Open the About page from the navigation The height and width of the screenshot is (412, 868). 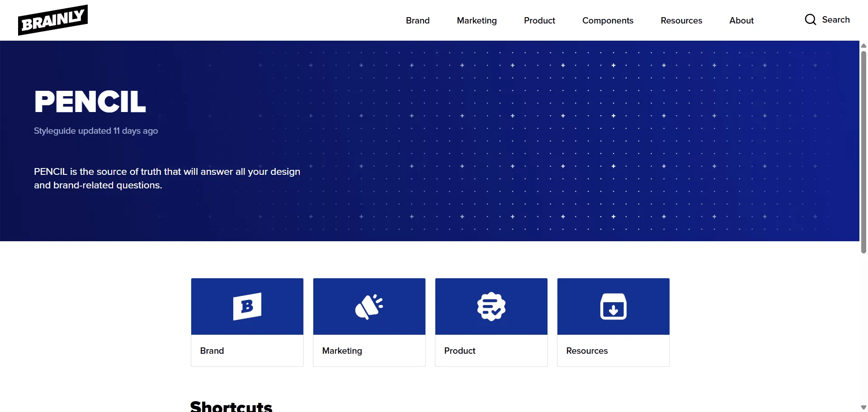point(741,20)
